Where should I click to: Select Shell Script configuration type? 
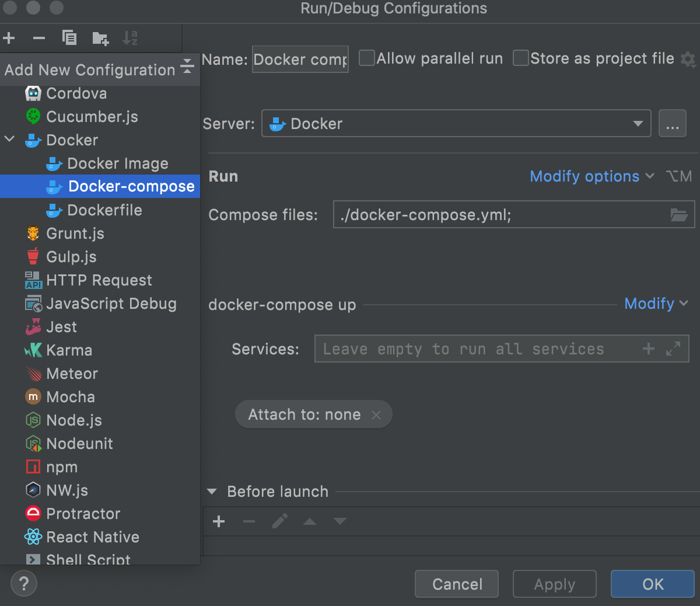point(100,558)
